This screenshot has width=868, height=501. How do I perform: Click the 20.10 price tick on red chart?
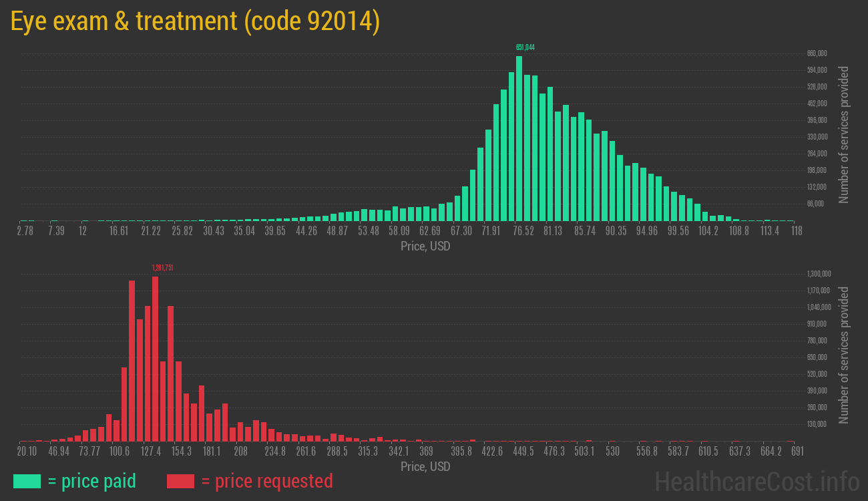point(27,452)
